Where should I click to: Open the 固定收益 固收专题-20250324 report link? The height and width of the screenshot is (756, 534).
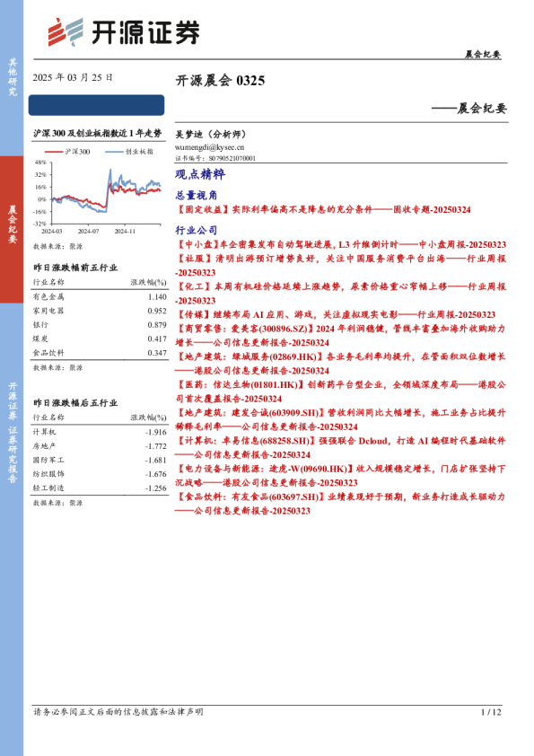[323, 210]
